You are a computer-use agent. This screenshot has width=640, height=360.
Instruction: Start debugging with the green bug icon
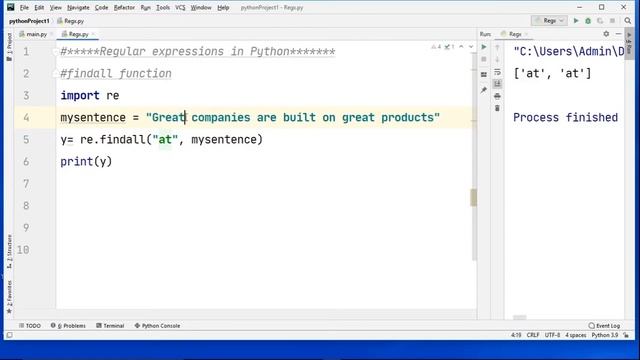588,20
